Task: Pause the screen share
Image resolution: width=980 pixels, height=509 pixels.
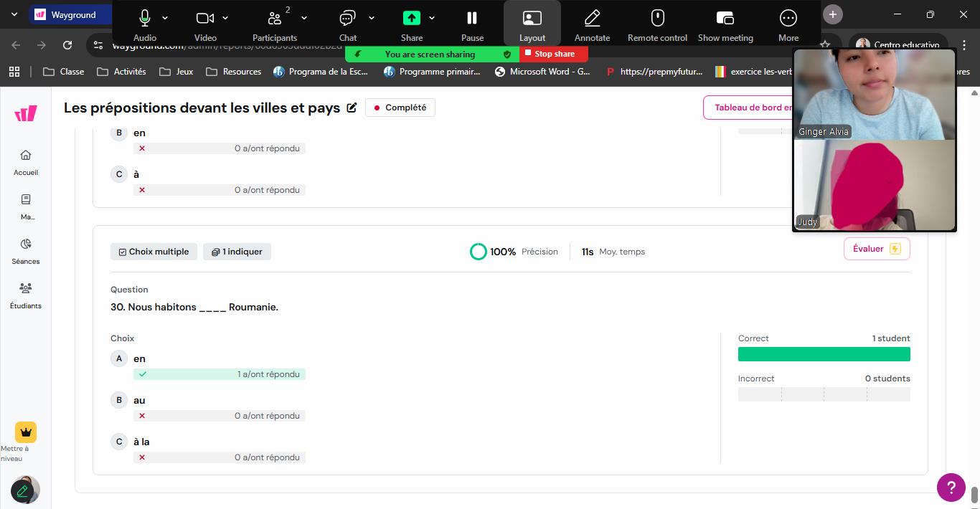Action: point(472,19)
